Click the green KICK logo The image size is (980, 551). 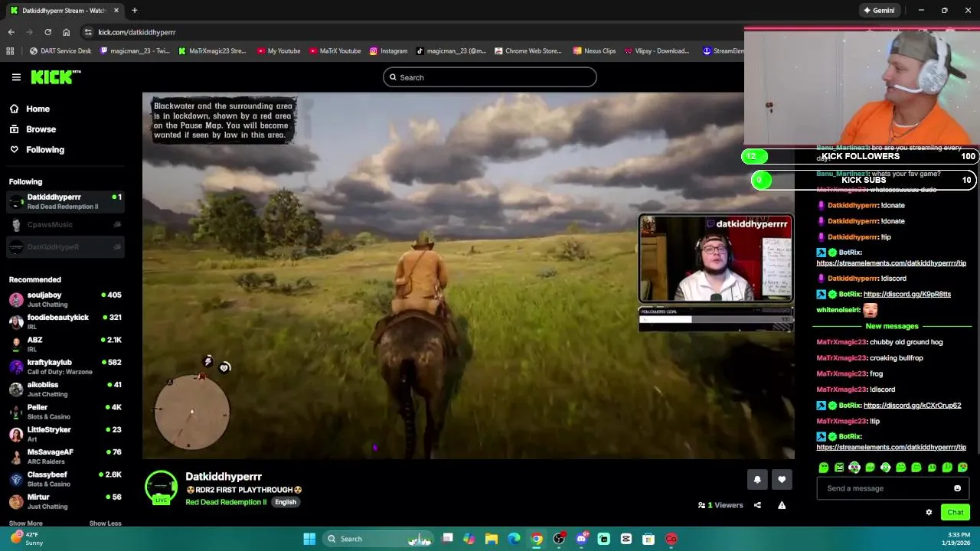(x=56, y=77)
